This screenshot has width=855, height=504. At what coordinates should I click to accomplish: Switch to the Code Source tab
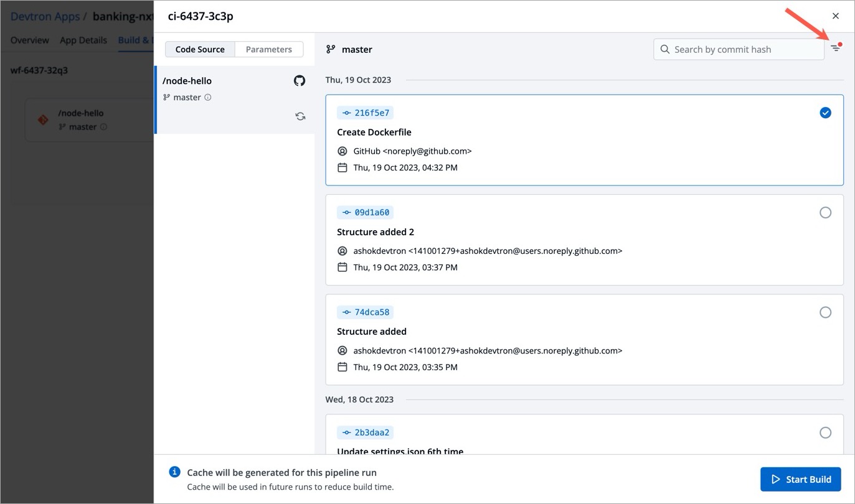(200, 49)
